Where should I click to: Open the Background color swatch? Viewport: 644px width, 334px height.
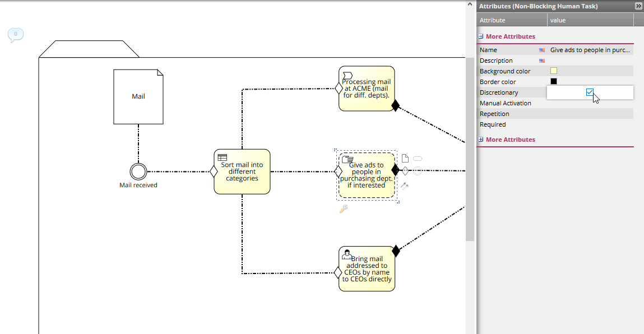point(554,71)
